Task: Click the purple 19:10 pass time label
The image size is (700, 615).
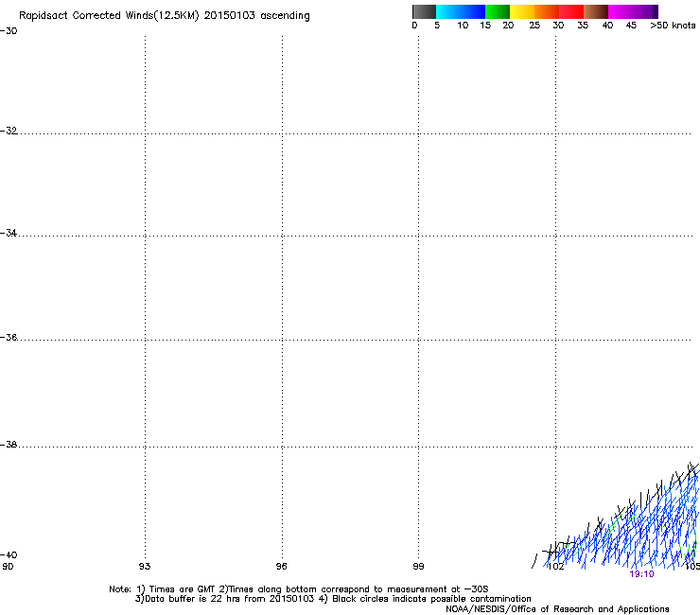Action: pyautogui.click(x=641, y=574)
